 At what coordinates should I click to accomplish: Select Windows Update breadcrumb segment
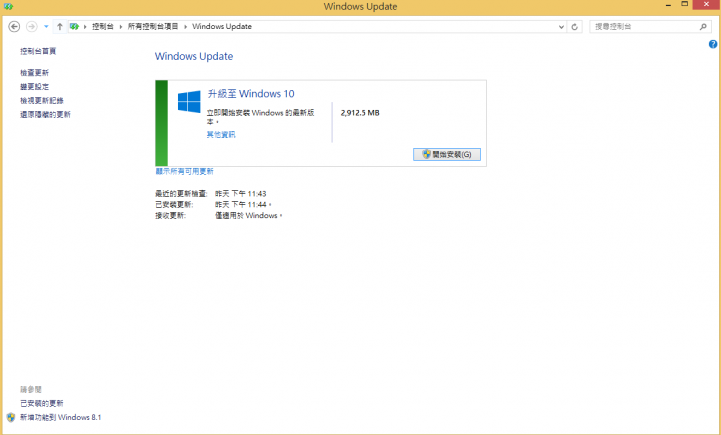point(222,27)
